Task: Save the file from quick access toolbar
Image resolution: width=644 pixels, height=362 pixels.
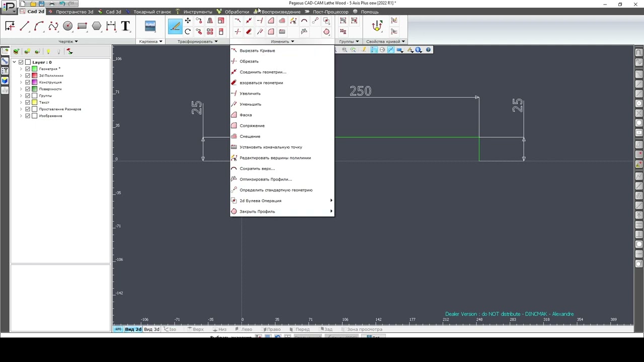Action: coord(42,4)
